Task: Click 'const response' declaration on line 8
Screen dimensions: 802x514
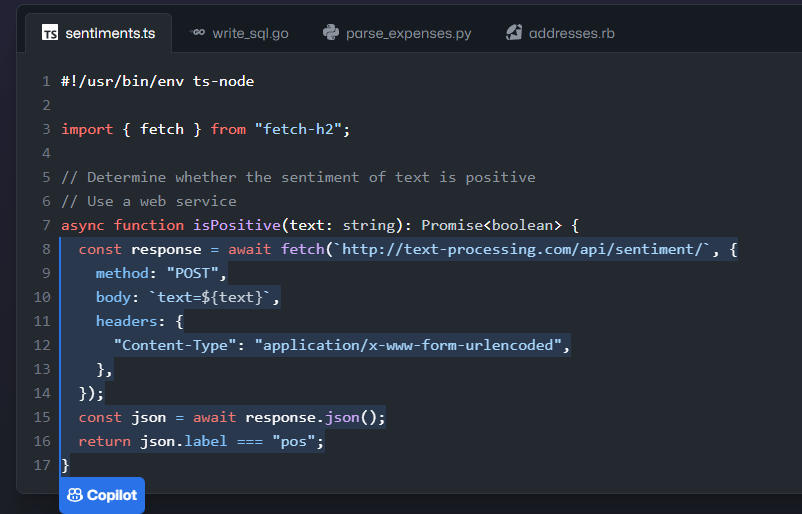Action: [x=140, y=250]
